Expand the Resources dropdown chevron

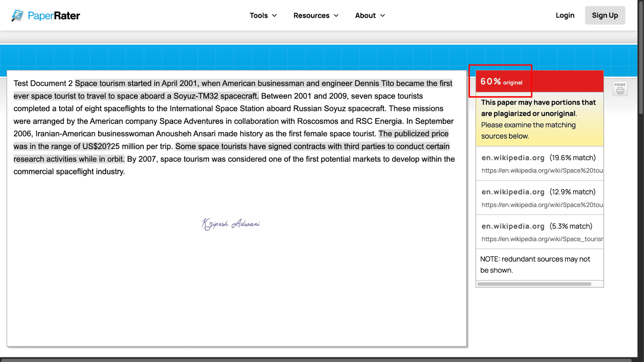coord(336,16)
